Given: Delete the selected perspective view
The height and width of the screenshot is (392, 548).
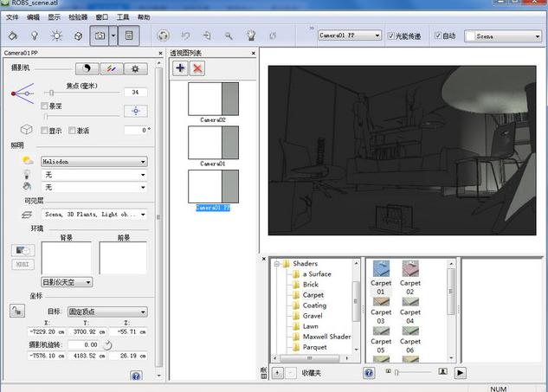Looking at the screenshot, I should (x=197, y=67).
